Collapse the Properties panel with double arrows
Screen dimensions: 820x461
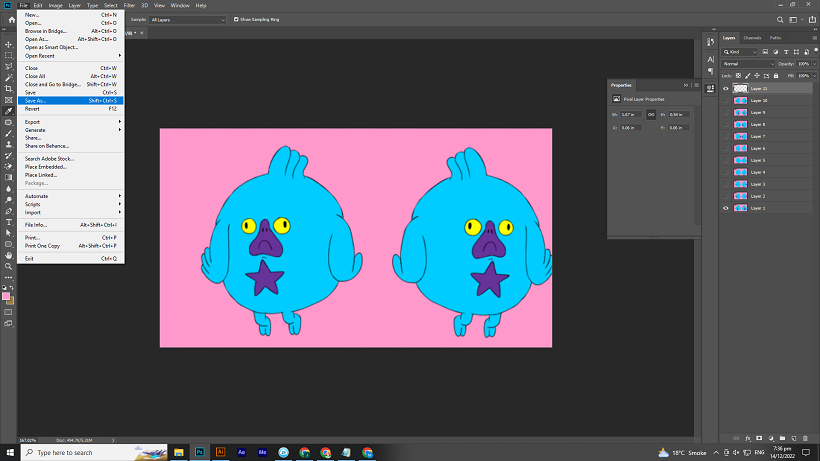point(686,85)
